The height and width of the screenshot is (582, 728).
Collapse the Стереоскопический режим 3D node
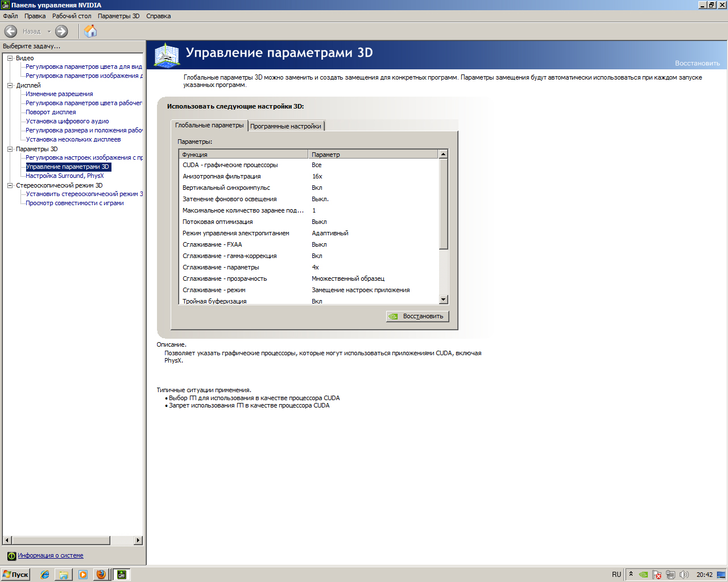point(10,185)
